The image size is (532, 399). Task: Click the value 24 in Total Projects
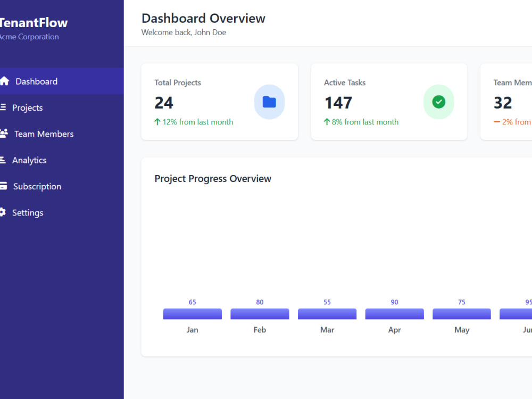pos(164,103)
